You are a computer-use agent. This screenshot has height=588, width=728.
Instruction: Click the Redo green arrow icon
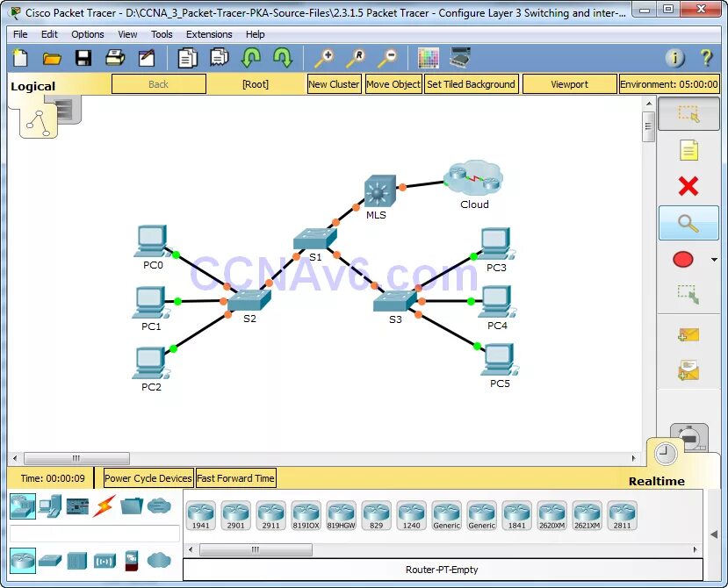282,58
